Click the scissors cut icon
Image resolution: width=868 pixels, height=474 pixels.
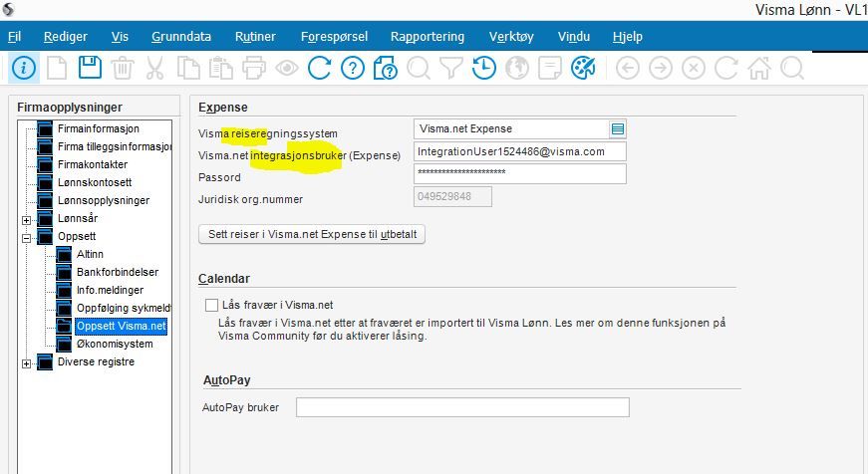click(x=155, y=68)
